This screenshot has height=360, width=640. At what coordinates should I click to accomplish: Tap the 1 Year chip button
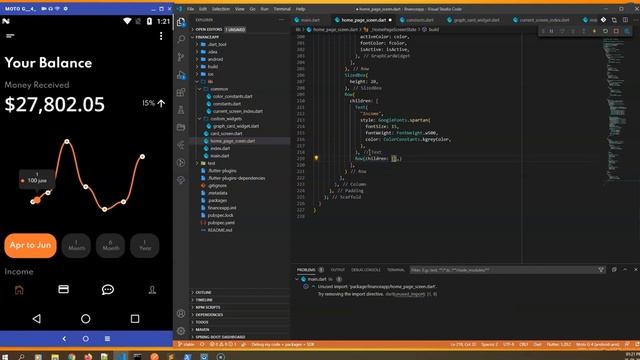(145, 245)
